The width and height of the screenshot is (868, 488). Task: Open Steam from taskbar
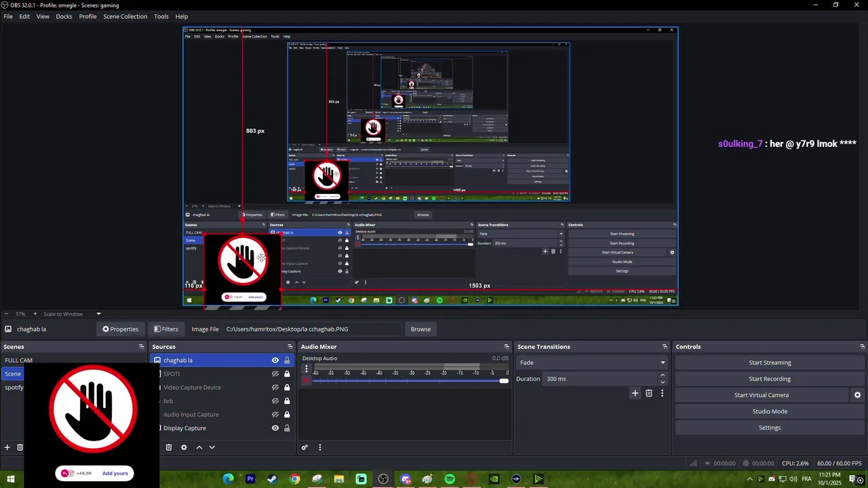(x=273, y=479)
